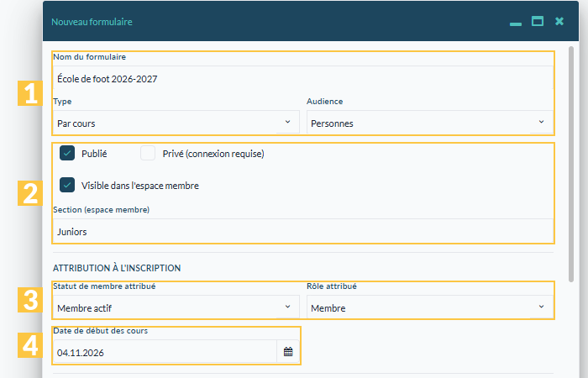Click the date field containing 04.11.2026
The height and width of the screenshot is (378, 588).
pyautogui.click(x=165, y=352)
